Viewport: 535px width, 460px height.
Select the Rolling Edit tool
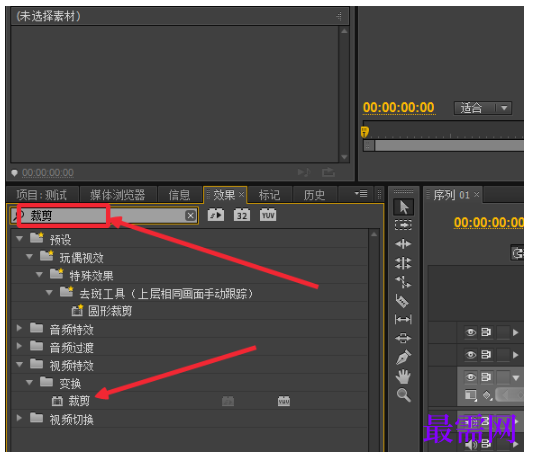(403, 263)
